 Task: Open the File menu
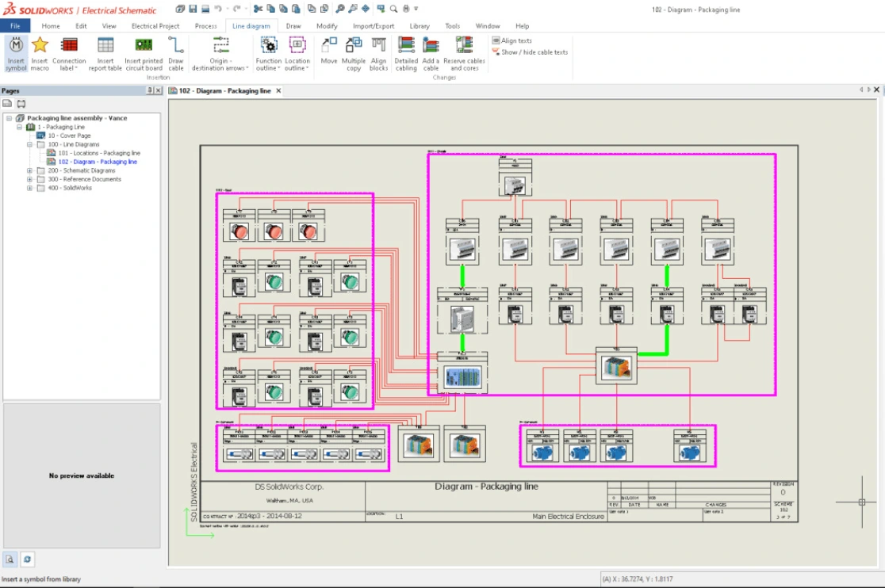coord(15,26)
